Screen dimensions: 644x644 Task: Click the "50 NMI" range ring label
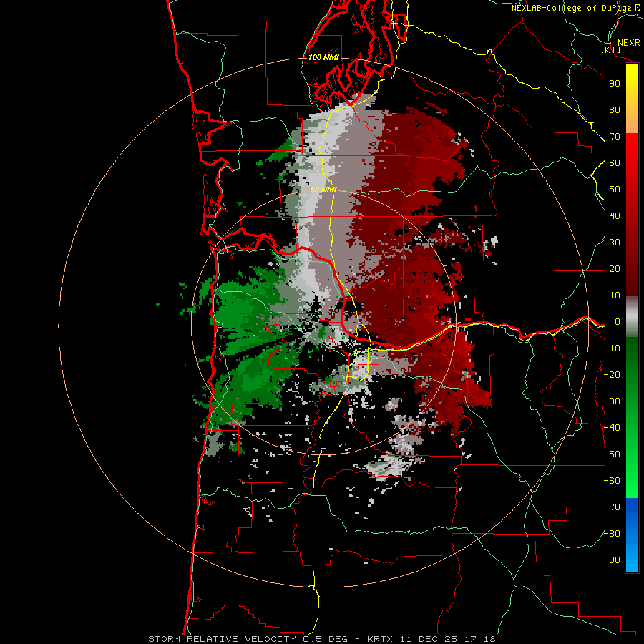323,190
